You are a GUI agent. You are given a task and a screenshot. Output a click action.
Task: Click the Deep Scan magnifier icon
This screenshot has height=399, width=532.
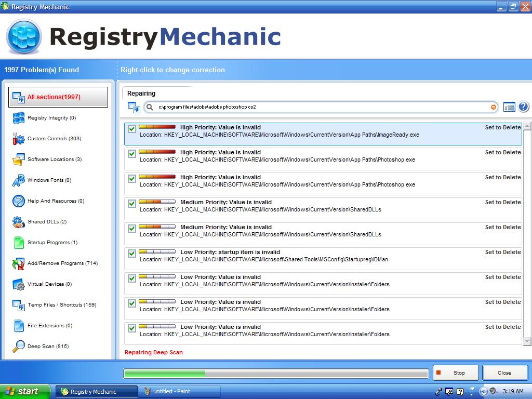pyautogui.click(x=18, y=347)
